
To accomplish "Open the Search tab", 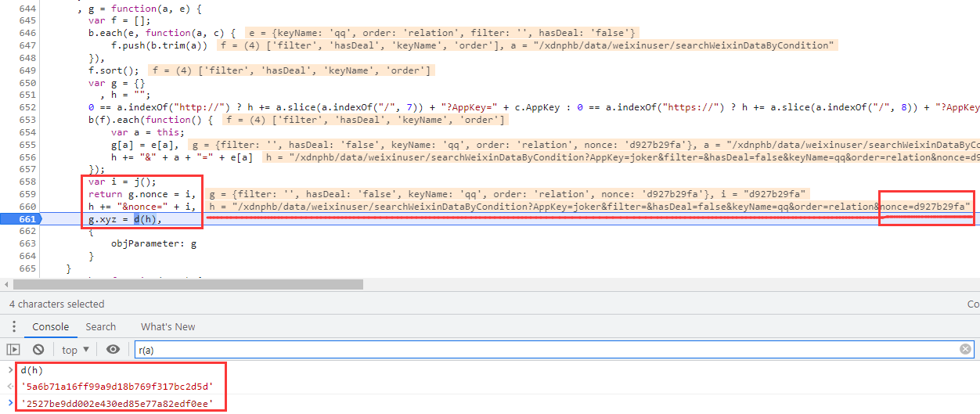I will point(100,327).
